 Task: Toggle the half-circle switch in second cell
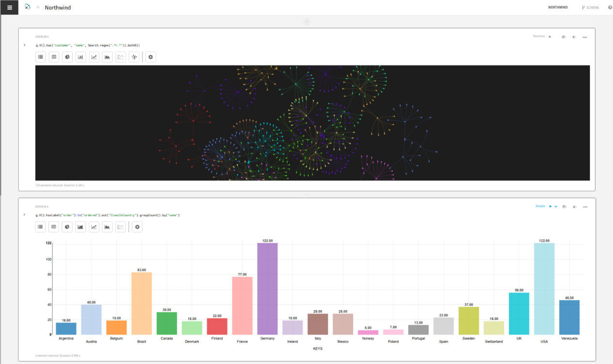(x=574, y=206)
